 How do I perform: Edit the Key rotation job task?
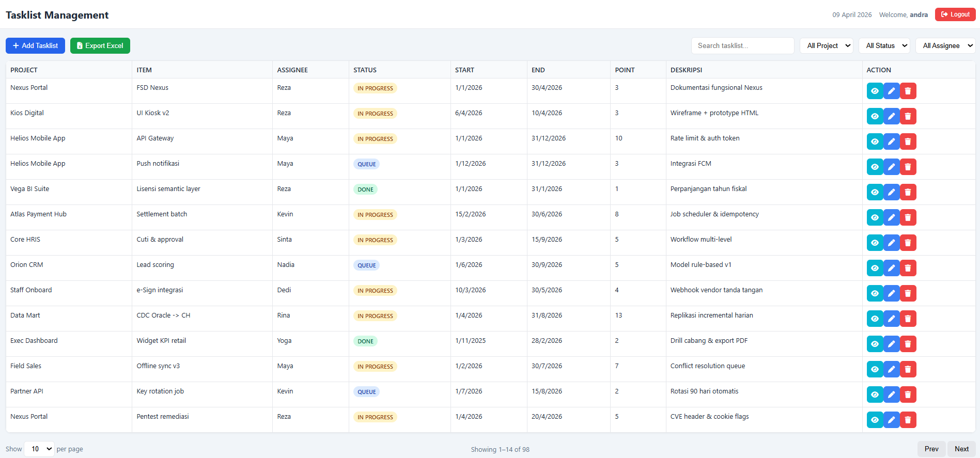[891, 394]
